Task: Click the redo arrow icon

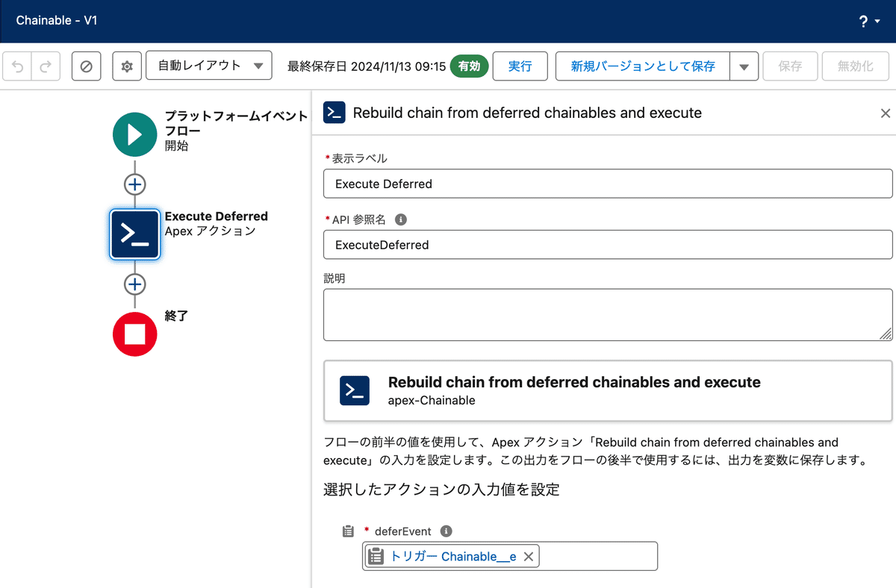Action: pos(43,66)
